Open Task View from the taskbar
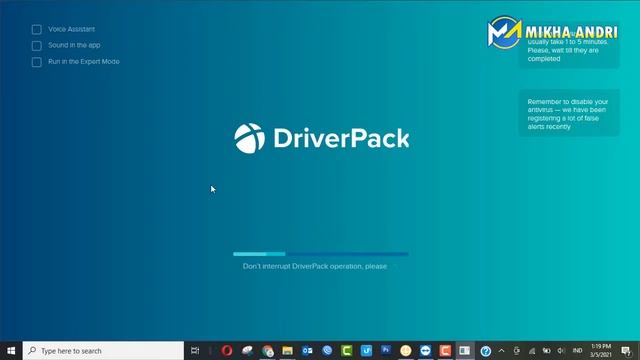The height and width of the screenshot is (360, 640). click(195, 351)
